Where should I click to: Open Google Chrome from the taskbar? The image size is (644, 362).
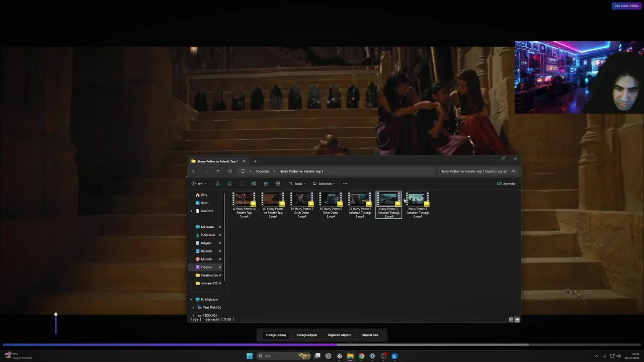361,356
